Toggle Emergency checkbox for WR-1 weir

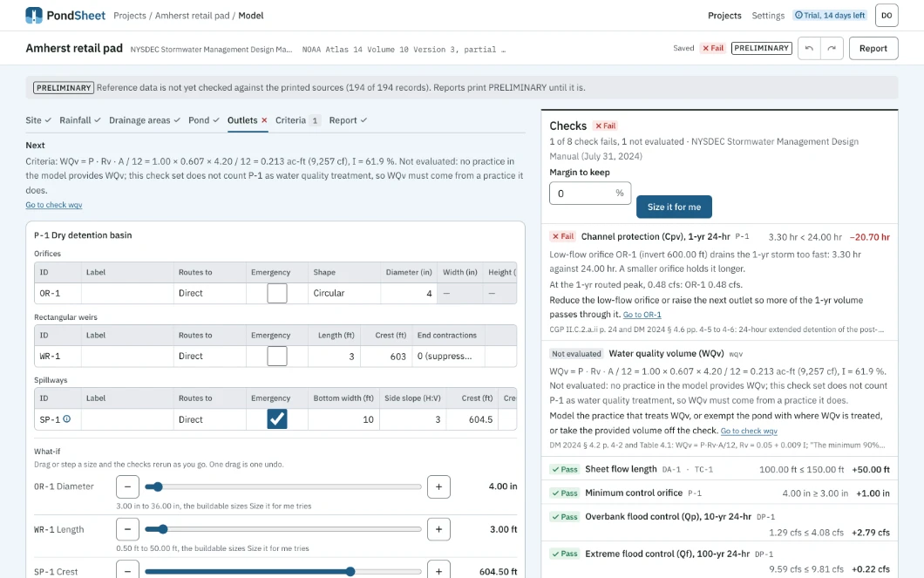tap(277, 356)
